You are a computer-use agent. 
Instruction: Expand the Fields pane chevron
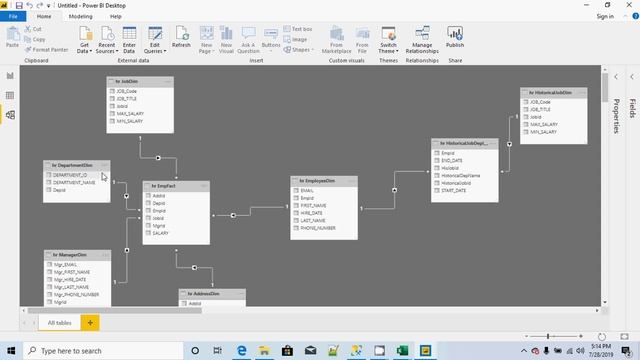(x=632, y=77)
